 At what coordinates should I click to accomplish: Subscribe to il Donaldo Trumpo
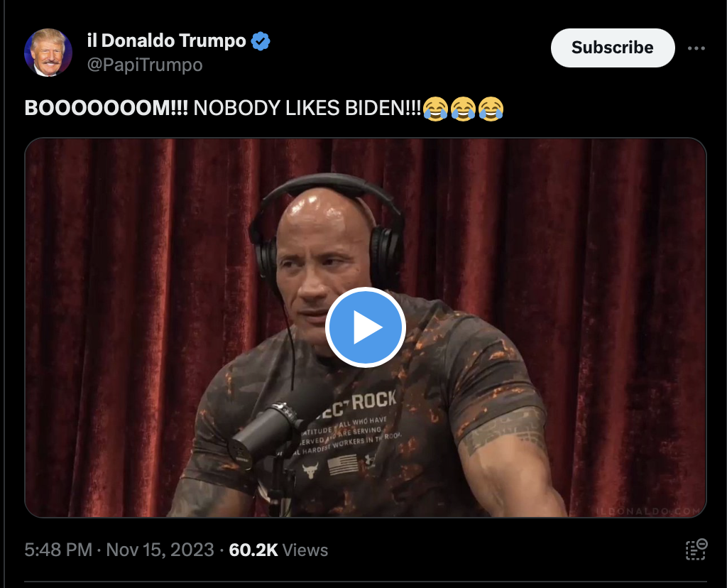click(x=613, y=48)
